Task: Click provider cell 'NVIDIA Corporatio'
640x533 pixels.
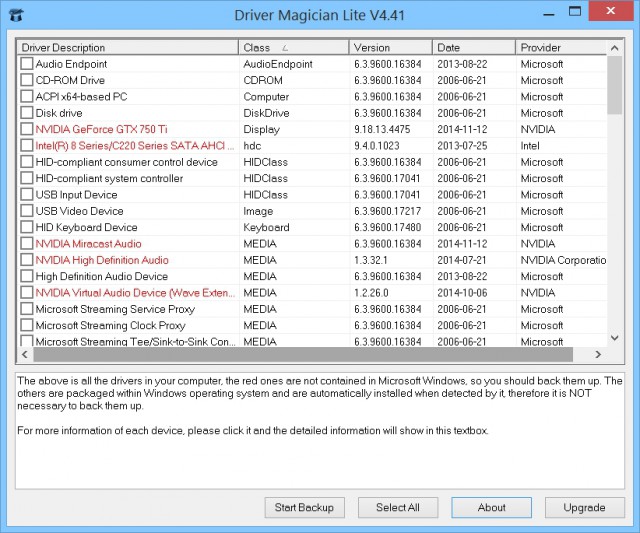Action: pos(564,260)
